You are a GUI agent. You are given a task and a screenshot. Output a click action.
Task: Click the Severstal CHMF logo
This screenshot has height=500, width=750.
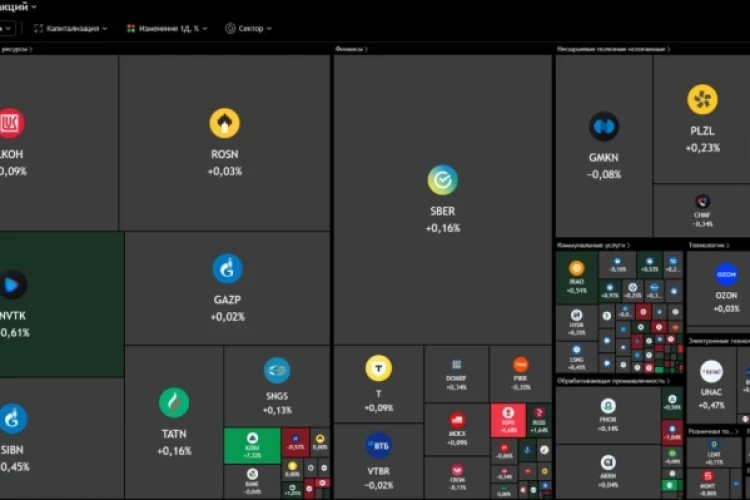tap(702, 201)
